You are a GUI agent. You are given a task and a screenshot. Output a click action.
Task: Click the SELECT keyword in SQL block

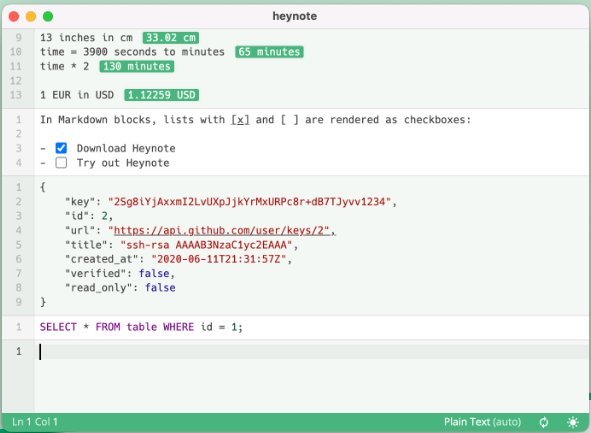coord(58,327)
